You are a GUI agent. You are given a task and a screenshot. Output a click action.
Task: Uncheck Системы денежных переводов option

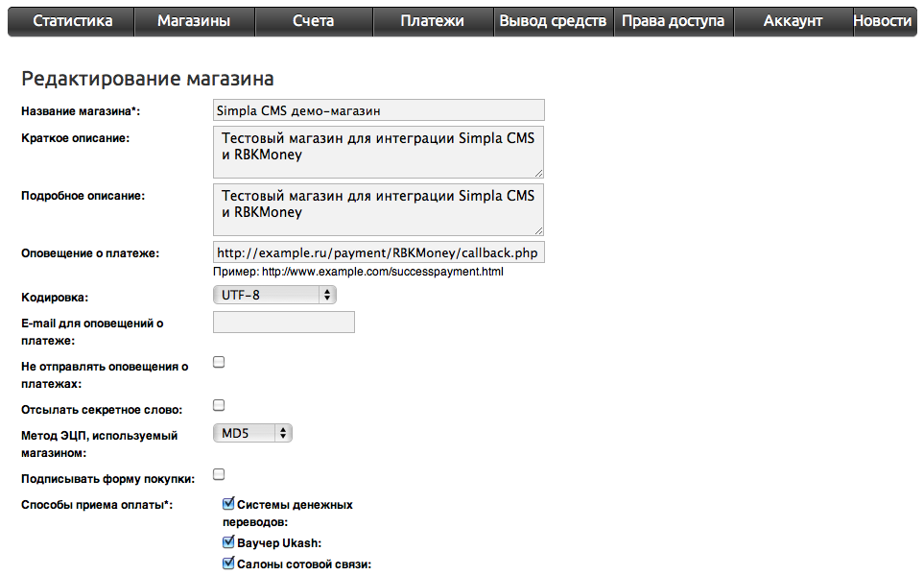click(228, 503)
